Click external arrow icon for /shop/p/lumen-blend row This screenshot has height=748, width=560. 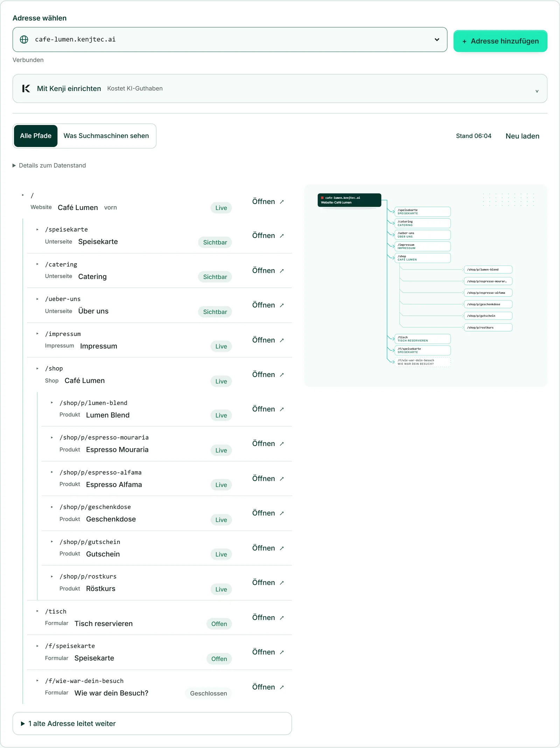coord(282,410)
